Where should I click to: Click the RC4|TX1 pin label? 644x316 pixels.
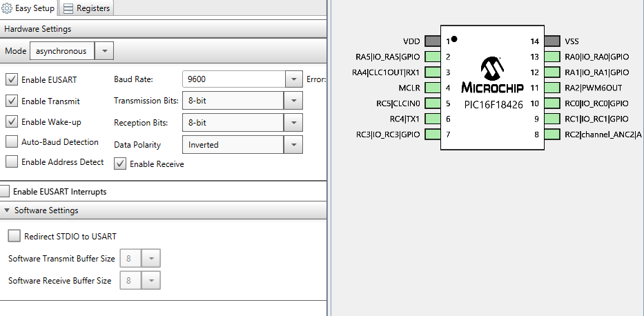[x=404, y=119]
